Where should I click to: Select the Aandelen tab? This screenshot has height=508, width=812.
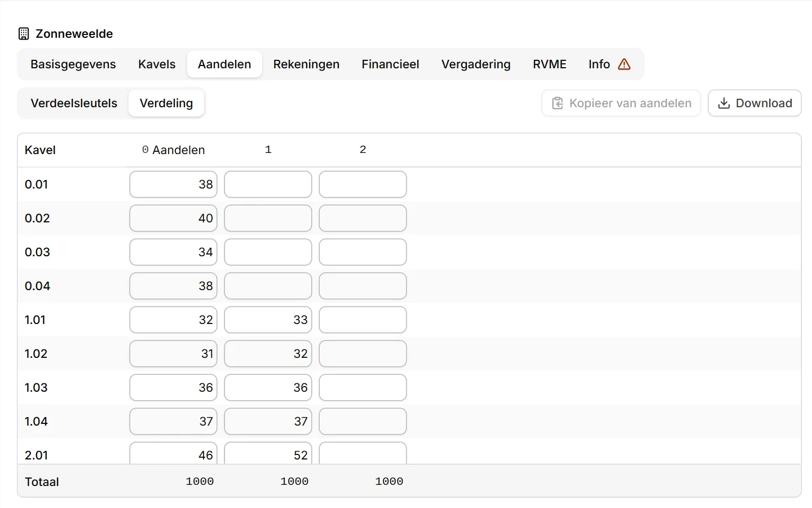coord(224,64)
